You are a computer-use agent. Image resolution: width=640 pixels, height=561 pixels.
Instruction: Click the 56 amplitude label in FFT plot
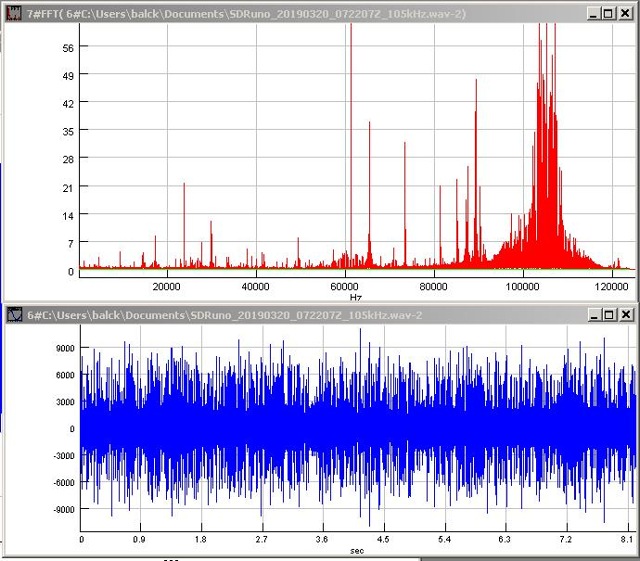68,48
